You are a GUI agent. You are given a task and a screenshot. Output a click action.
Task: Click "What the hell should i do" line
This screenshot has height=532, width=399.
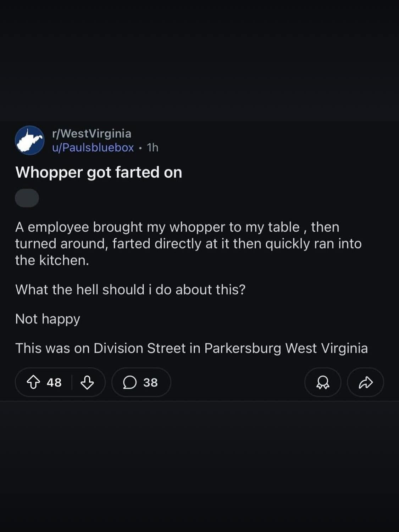click(x=130, y=290)
